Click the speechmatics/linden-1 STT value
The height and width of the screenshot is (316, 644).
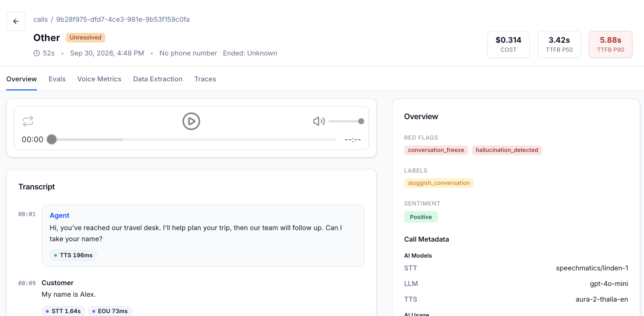592,268
